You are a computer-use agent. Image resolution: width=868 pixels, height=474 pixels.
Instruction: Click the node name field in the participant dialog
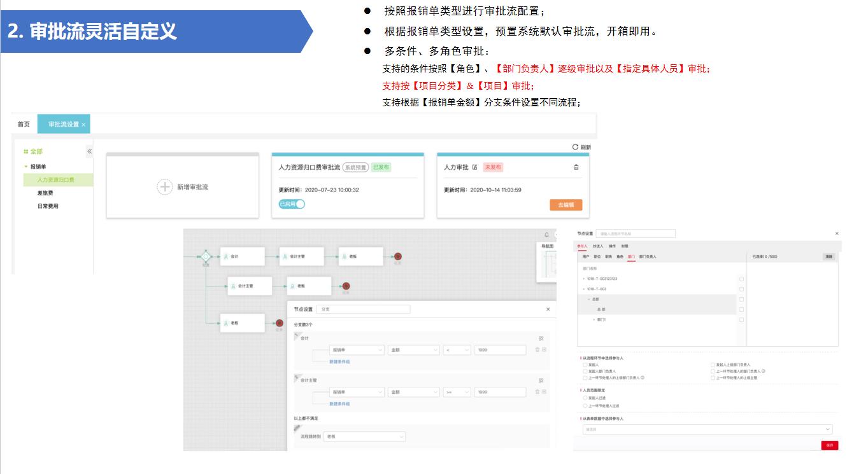[635, 234]
